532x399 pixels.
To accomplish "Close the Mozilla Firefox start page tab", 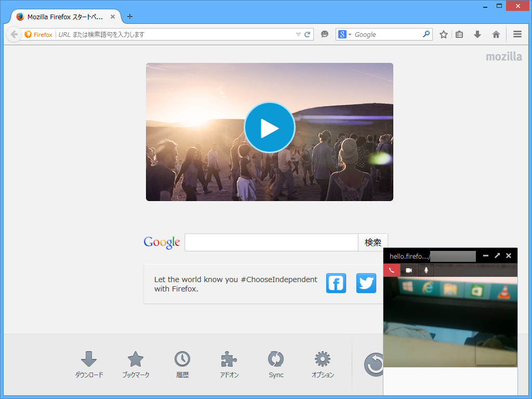I will [113, 17].
